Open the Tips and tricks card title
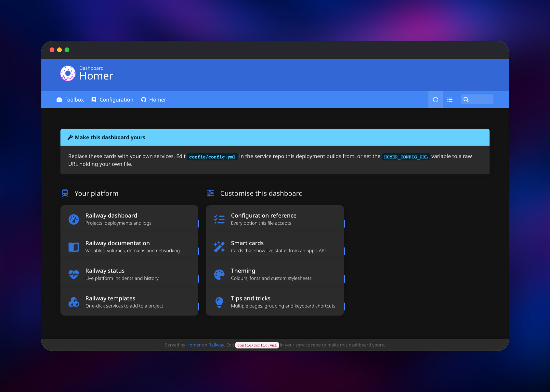The image size is (550, 392). [x=251, y=298]
